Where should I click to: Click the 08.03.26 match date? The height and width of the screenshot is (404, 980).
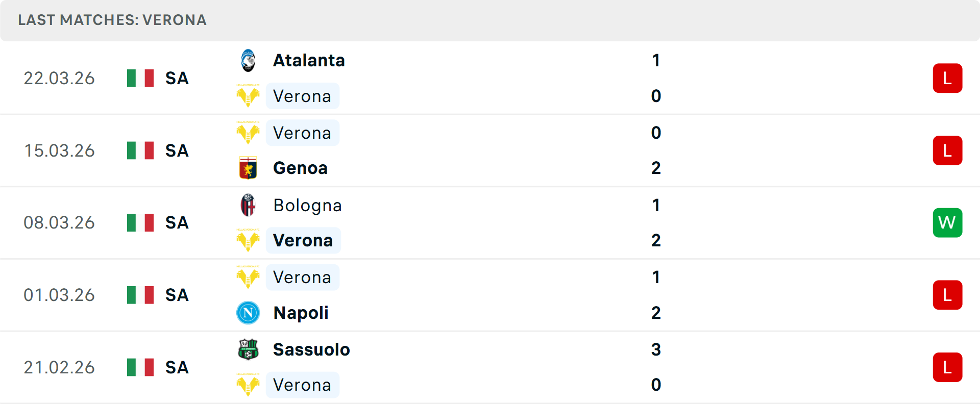(59, 222)
